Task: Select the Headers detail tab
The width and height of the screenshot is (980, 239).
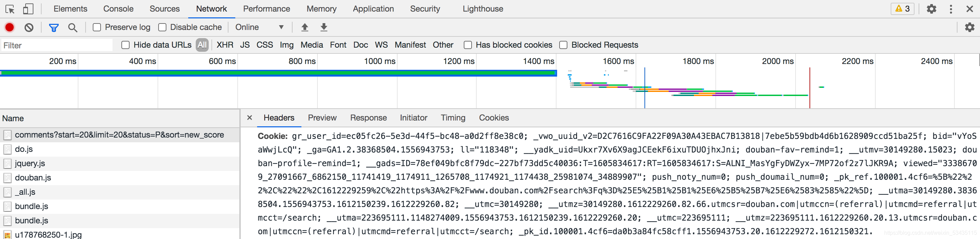Action: [279, 118]
